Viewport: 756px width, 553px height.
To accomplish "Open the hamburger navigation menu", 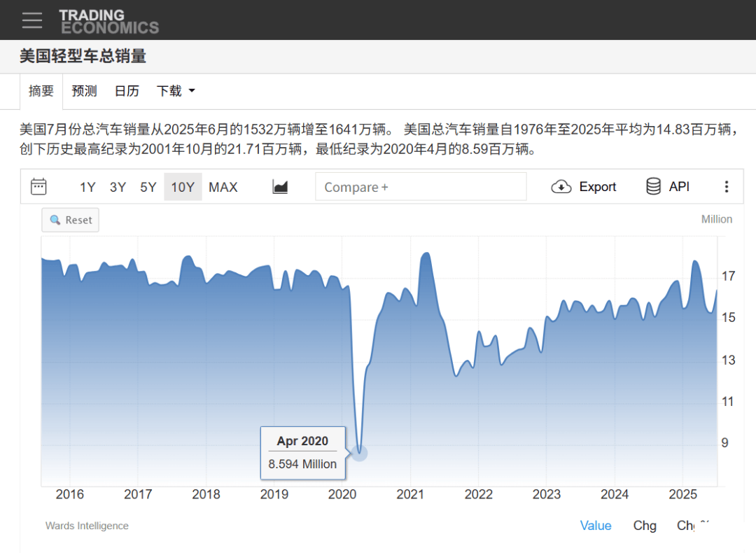I will tap(31, 20).
